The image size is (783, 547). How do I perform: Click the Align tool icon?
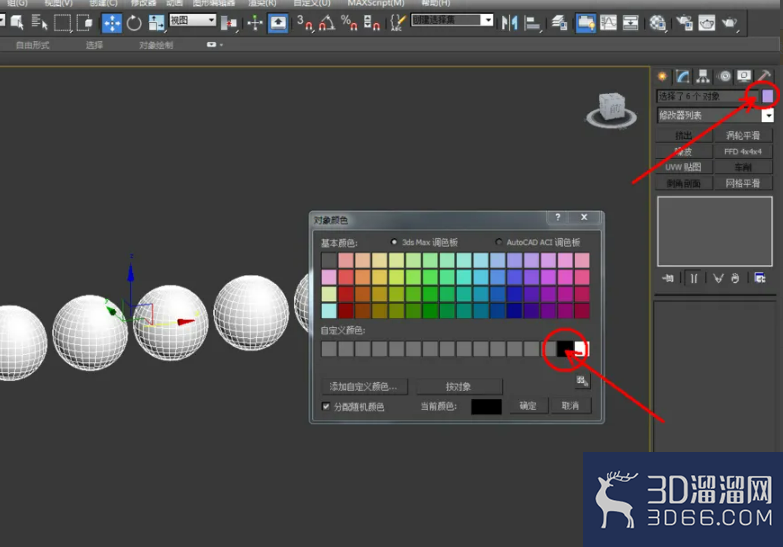533,23
